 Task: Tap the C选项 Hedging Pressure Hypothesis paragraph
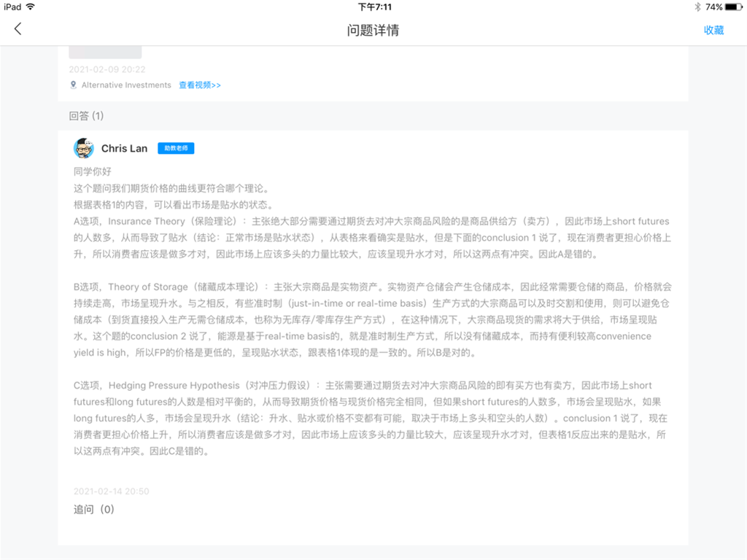pyautogui.click(x=371, y=418)
